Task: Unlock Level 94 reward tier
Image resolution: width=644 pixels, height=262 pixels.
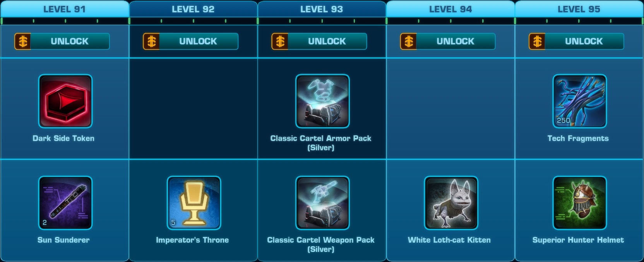Action: 448,41
